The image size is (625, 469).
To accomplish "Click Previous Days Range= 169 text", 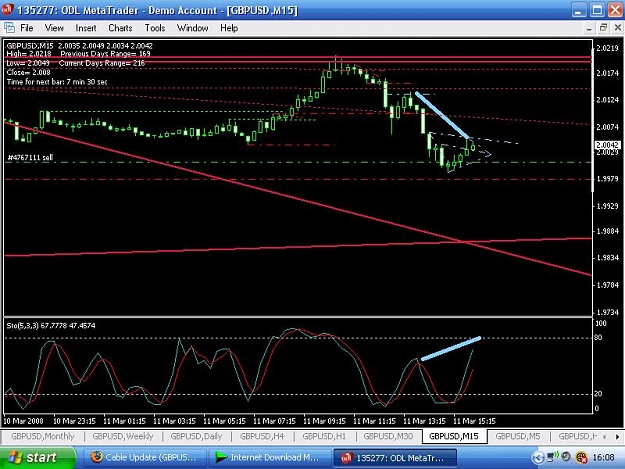I will [105, 54].
